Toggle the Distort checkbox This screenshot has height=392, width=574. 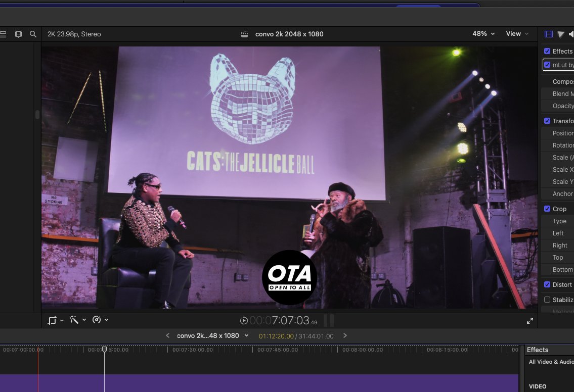pyautogui.click(x=547, y=284)
